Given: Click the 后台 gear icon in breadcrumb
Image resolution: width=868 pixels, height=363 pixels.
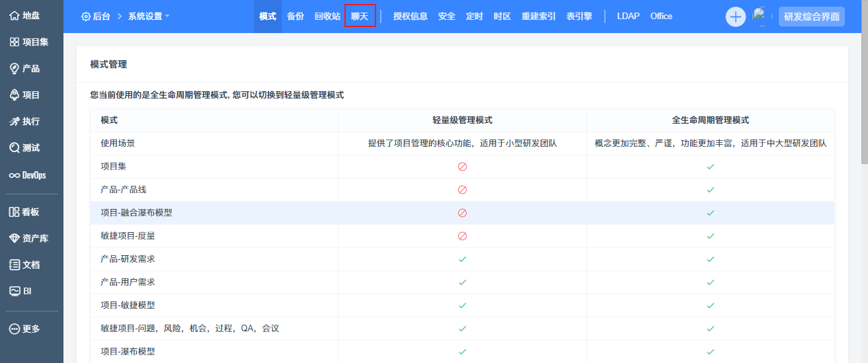Looking at the screenshot, I should click(x=86, y=16).
